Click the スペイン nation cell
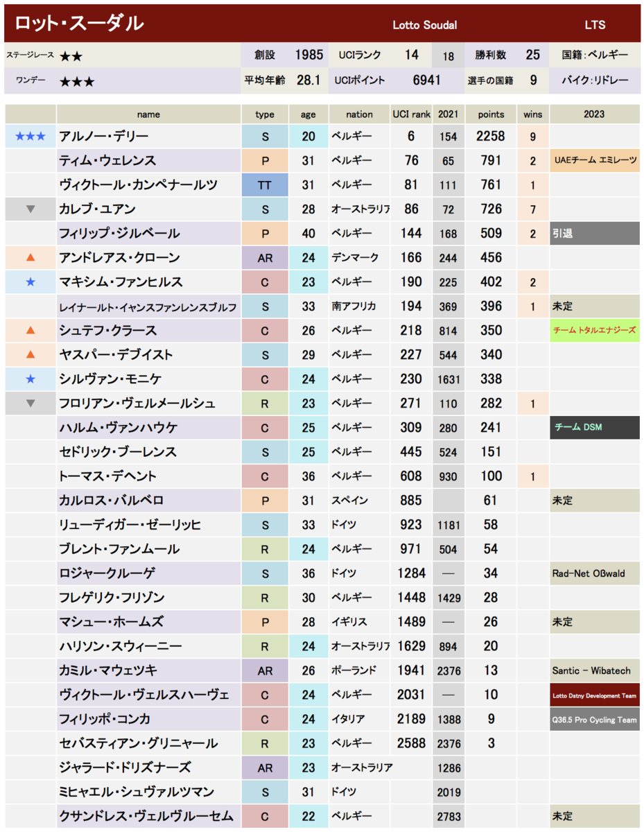 (359, 501)
